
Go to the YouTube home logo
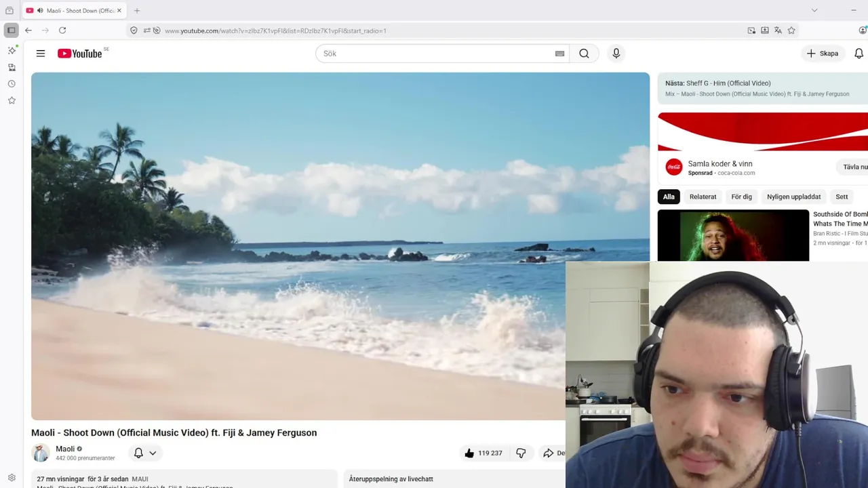point(80,54)
